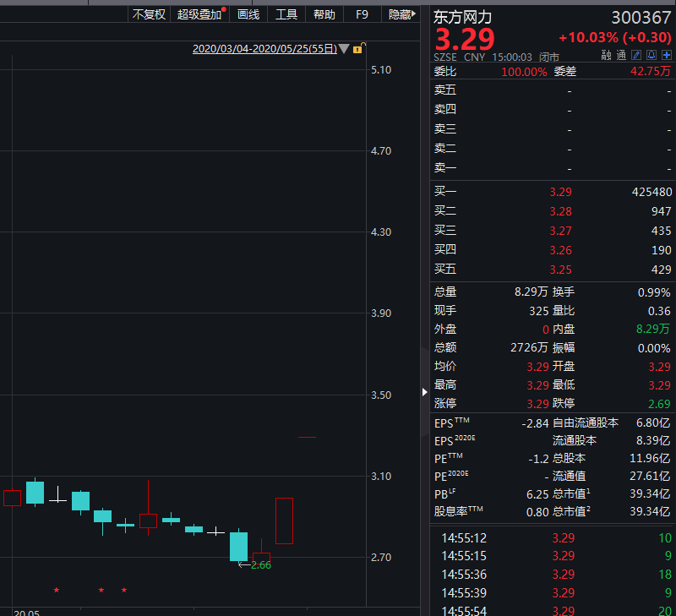676x616 pixels.
Task: Open the 帮助 help menu
Action: coord(324,14)
